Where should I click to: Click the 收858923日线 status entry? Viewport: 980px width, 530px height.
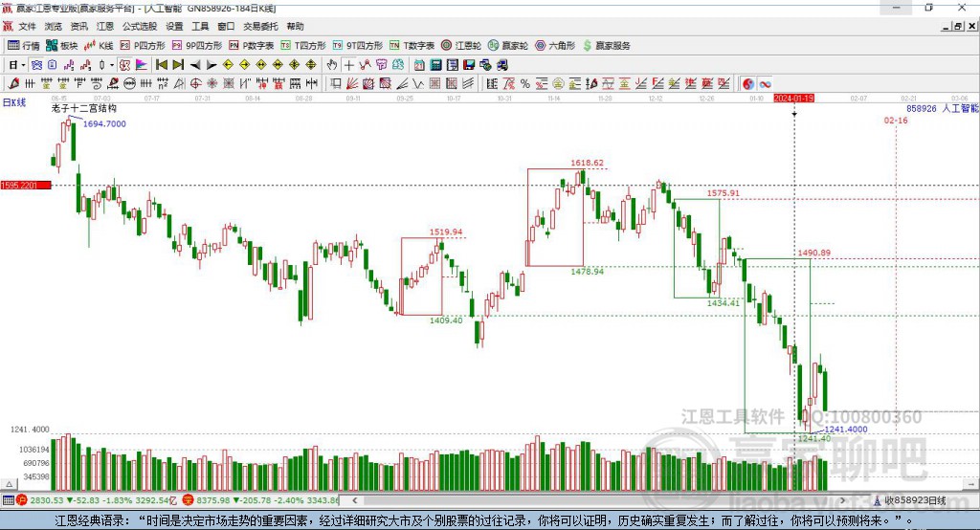coord(911,500)
